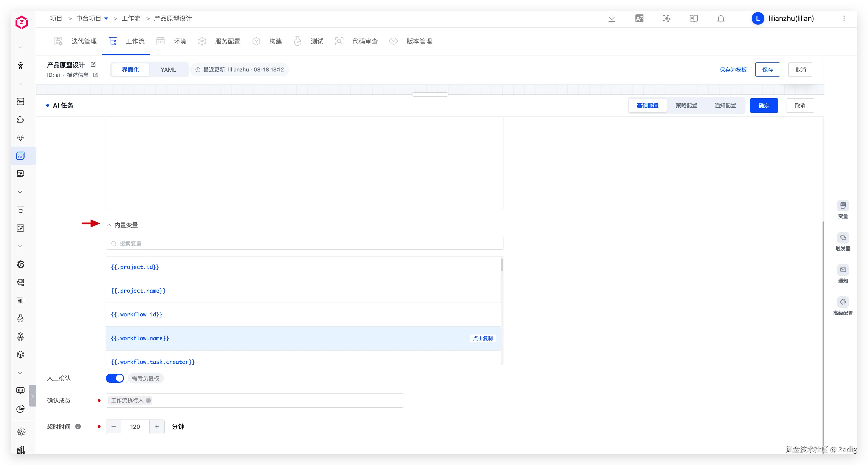Click the sidebar workflow tree icon

[x=21, y=210]
